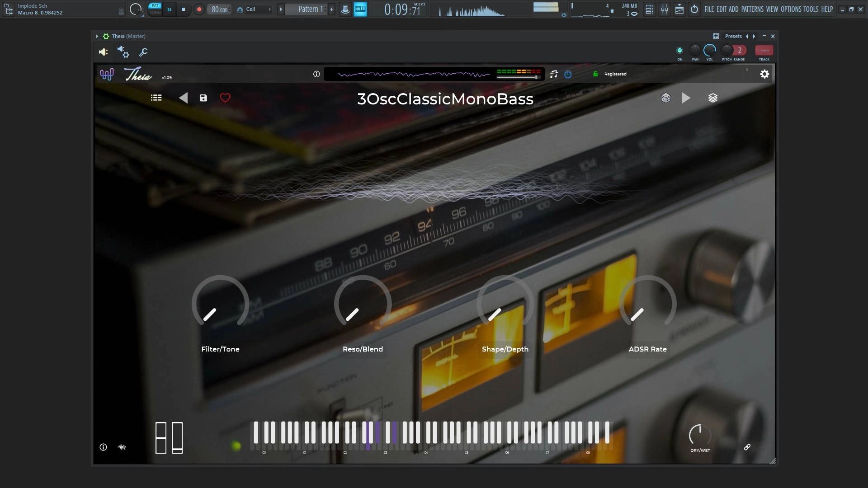This screenshot has height=488, width=868.
Task: Open the wrench wrapper settings
Action: (143, 52)
